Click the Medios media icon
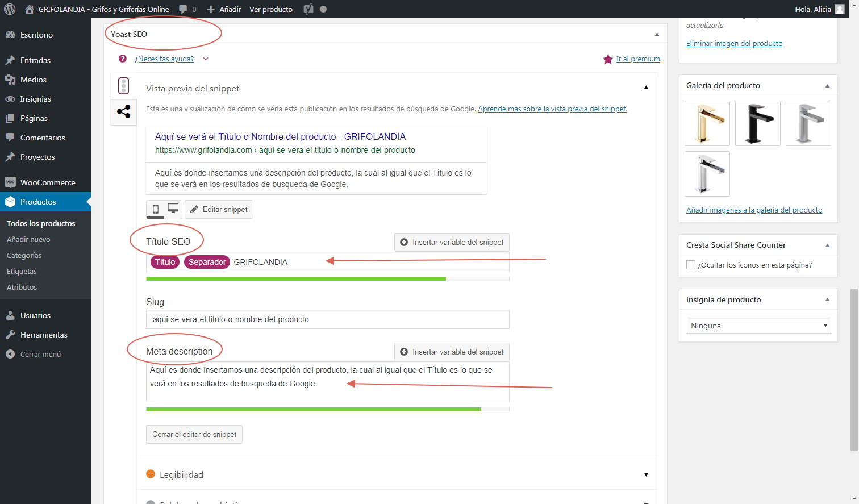Viewport: 859px width, 504px height. click(x=10, y=80)
